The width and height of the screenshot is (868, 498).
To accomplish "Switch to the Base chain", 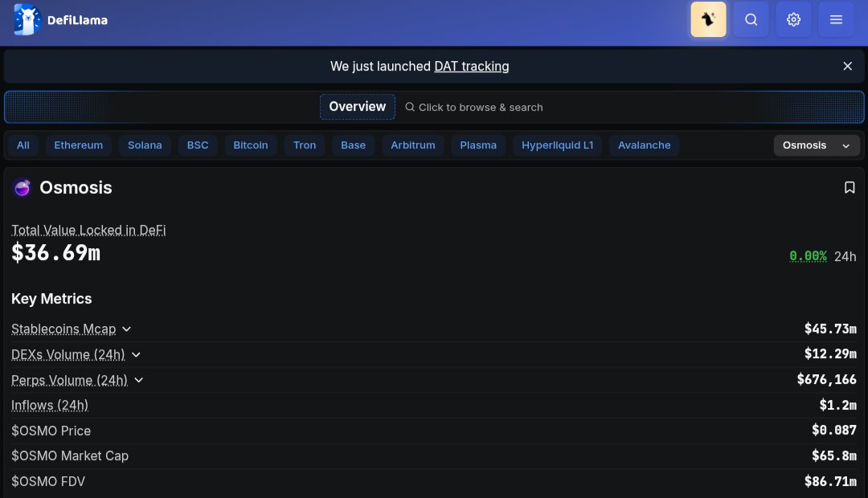I will 353,145.
